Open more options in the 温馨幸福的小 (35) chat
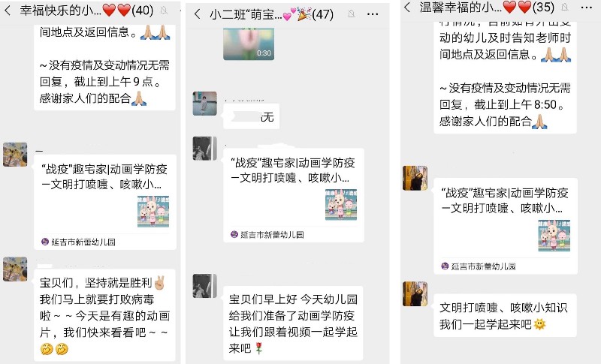This screenshot has width=601, height=364. tap(587, 8)
